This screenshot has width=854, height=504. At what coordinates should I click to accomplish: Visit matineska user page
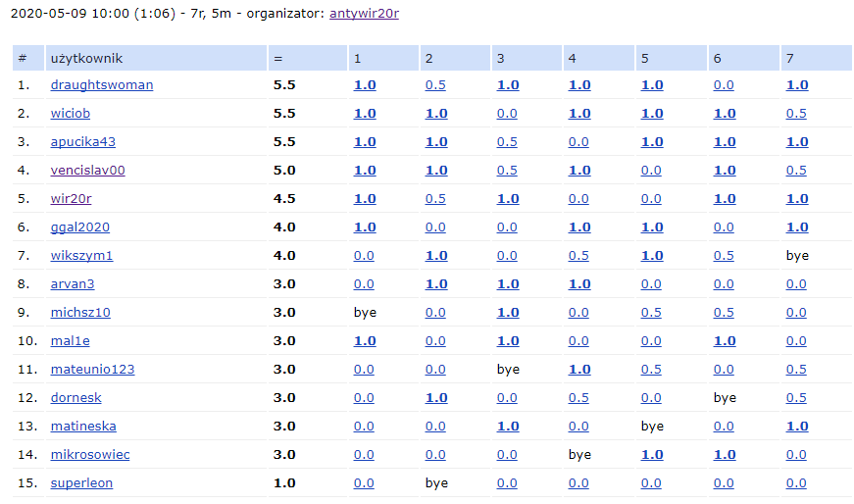83,427
